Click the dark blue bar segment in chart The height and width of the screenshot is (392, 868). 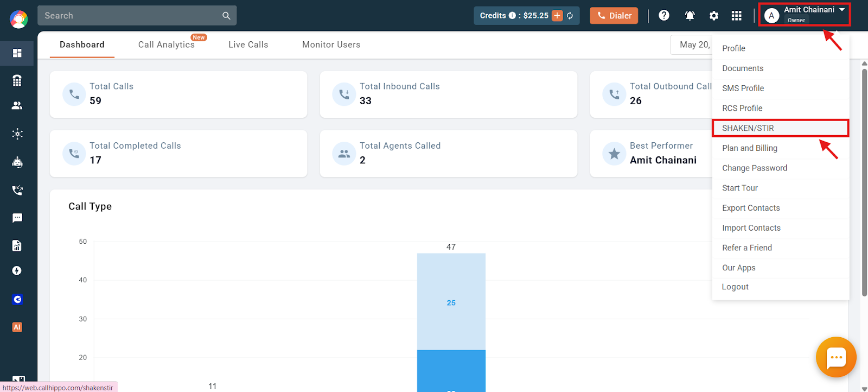click(451, 371)
